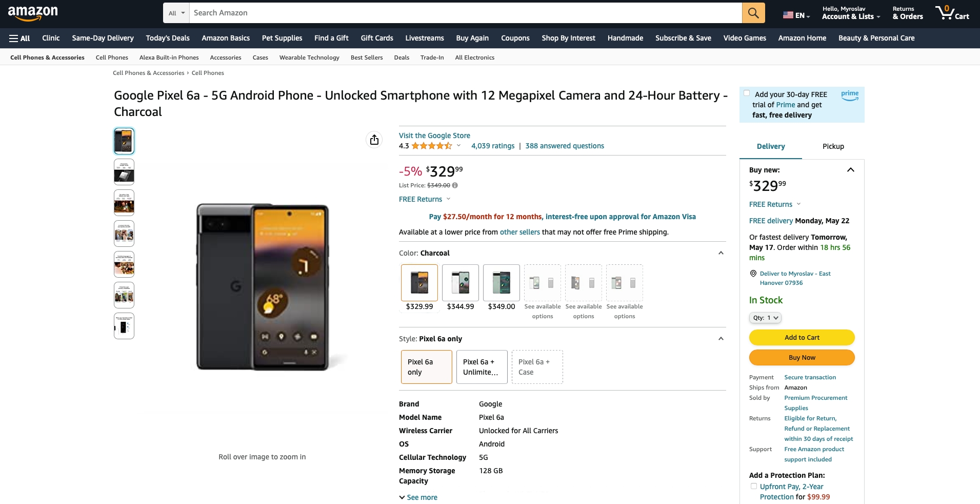Switch to the Pickup tab
980x504 pixels.
[833, 146]
